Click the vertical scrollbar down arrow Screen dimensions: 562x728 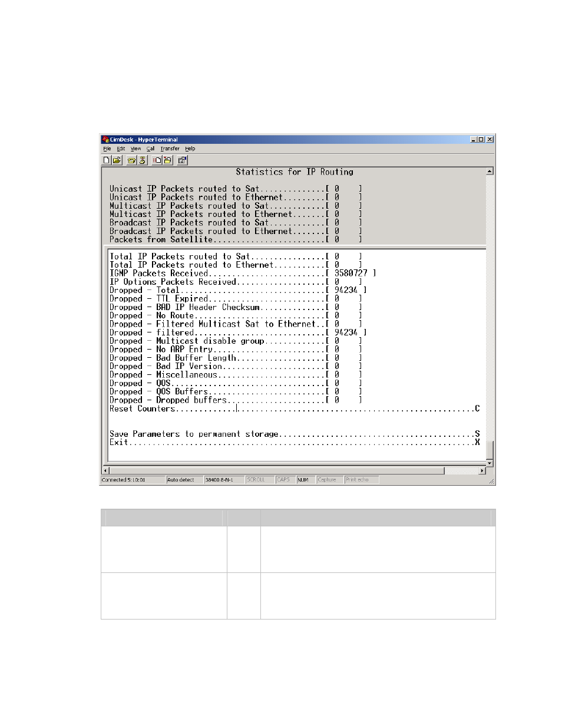point(490,463)
